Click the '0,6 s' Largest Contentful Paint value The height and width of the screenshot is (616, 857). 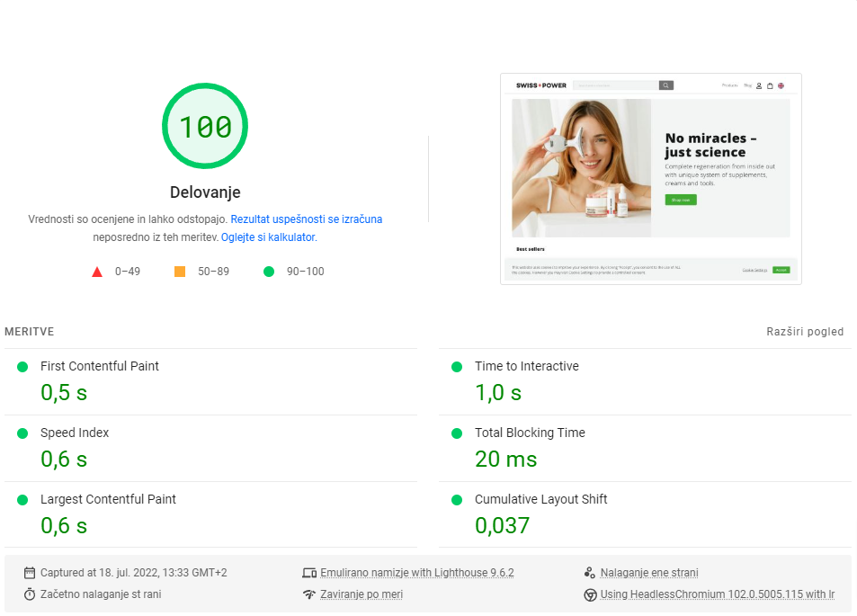point(64,526)
